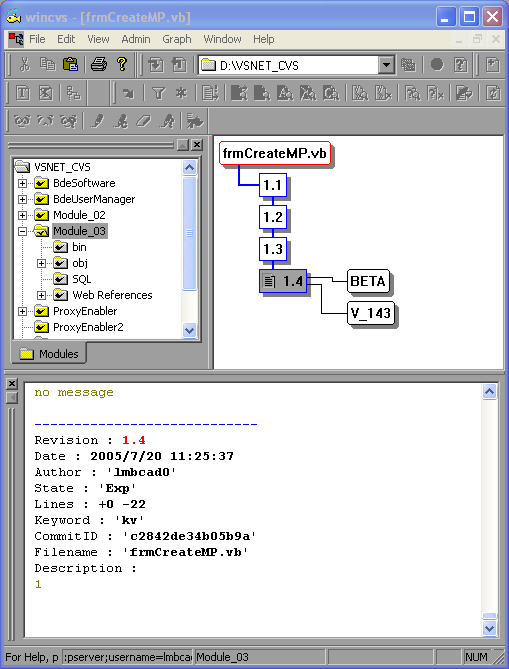Click the list-with-lines icon right of asterisk

click(210, 93)
